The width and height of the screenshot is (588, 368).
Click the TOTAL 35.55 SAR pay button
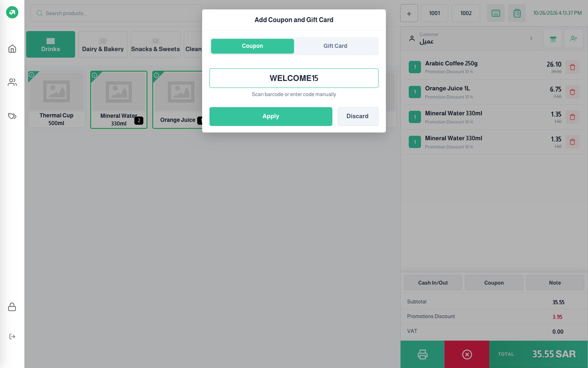click(x=539, y=354)
